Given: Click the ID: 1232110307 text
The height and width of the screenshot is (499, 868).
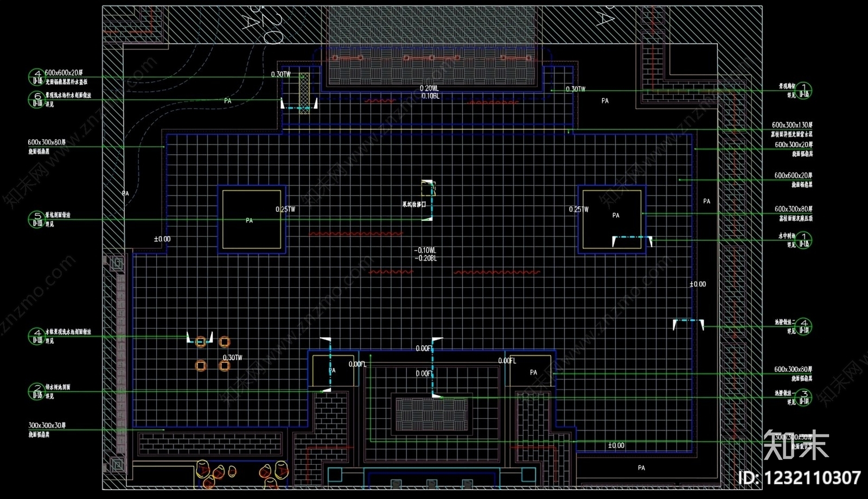Looking at the screenshot, I should 799,478.
